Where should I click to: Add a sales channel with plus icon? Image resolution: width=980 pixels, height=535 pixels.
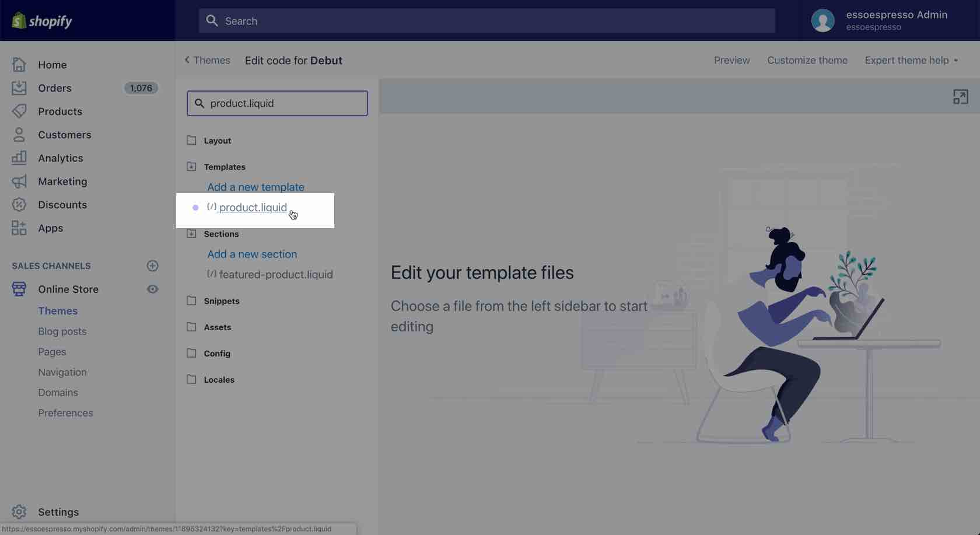point(152,266)
